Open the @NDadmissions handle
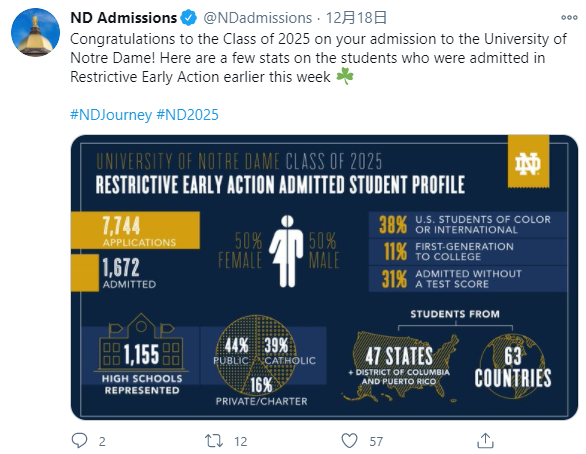 click(257, 18)
